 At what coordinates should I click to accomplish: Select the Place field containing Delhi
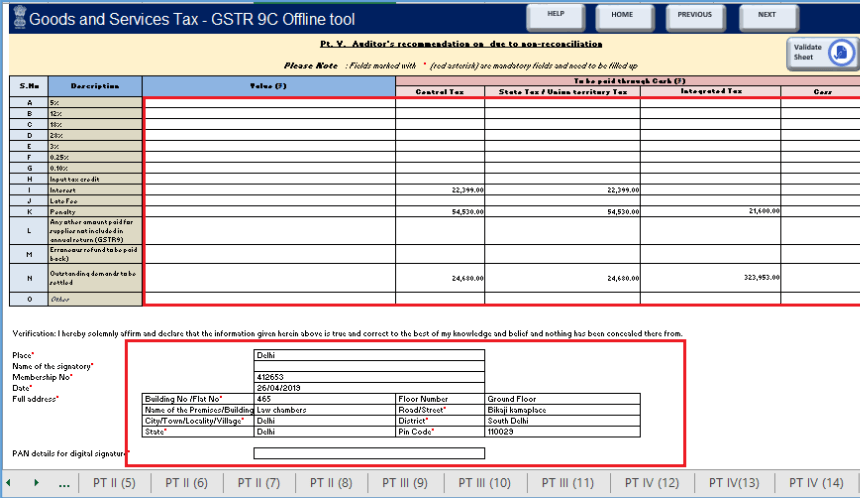point(369,355)
